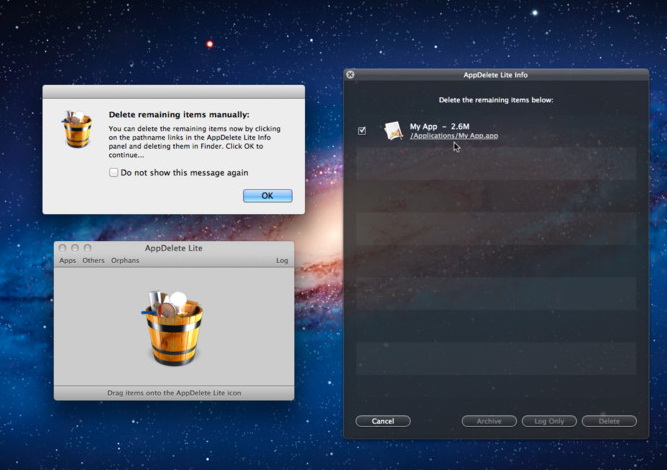Cancel the AppDelete Lite Info panel

point(383,421)
